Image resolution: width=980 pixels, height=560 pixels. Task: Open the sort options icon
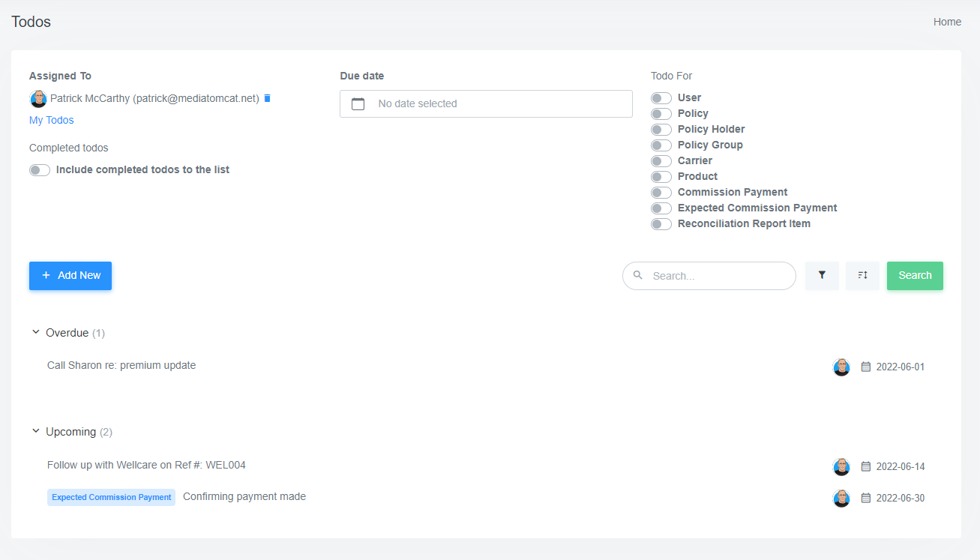tap(862, 276)
